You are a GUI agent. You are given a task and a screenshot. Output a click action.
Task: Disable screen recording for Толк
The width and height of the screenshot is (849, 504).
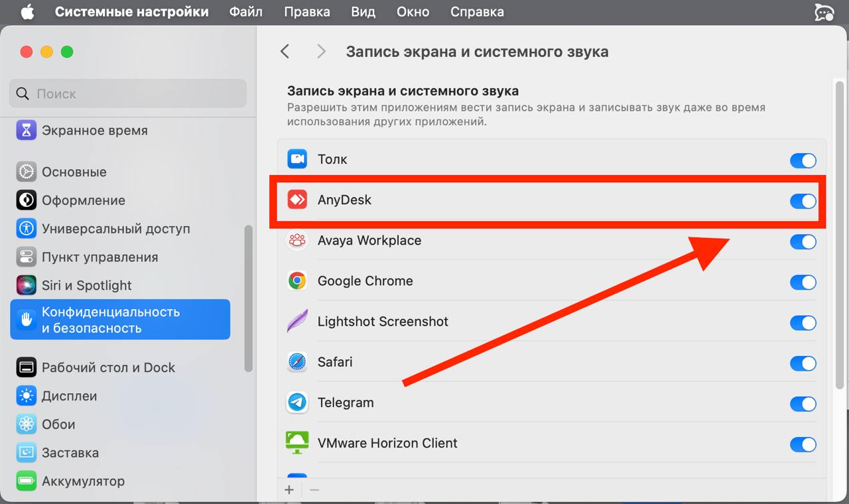[x=803, y=160]
